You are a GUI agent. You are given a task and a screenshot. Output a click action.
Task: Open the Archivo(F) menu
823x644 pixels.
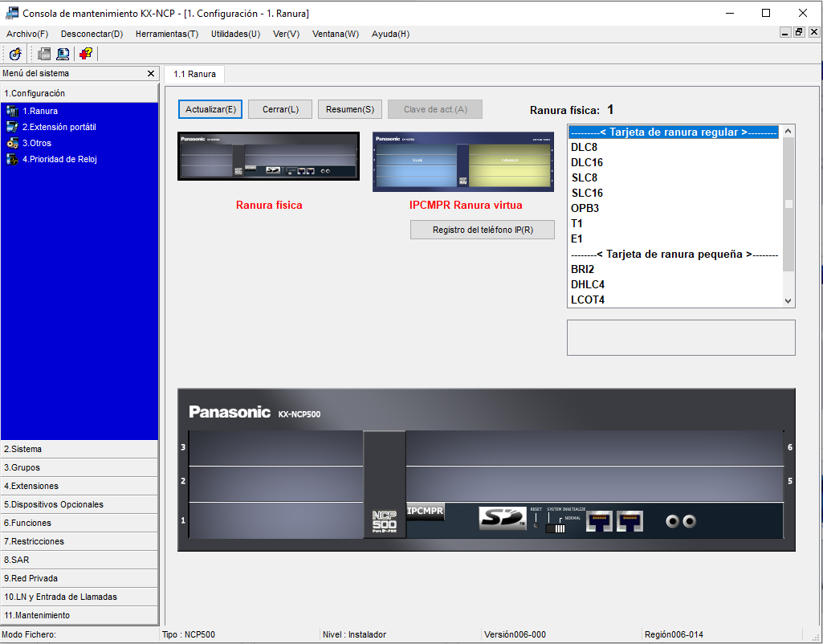click(27, 34)
